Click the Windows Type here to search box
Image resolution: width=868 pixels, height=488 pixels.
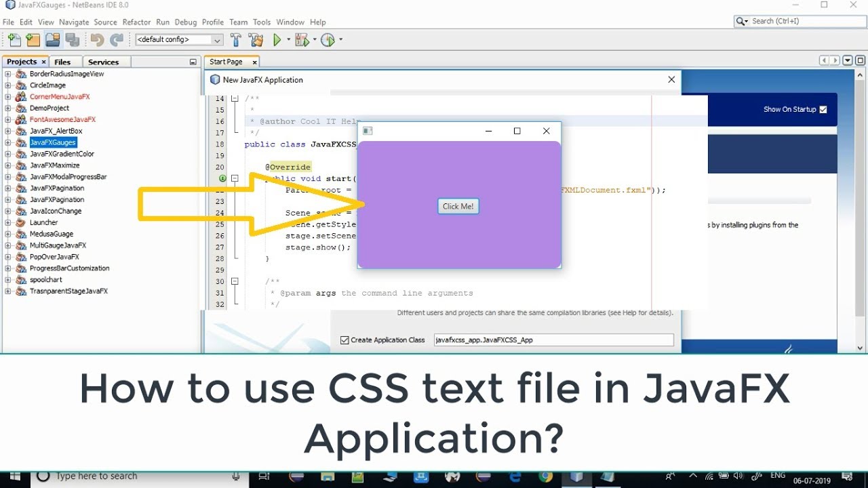[139, 476]
